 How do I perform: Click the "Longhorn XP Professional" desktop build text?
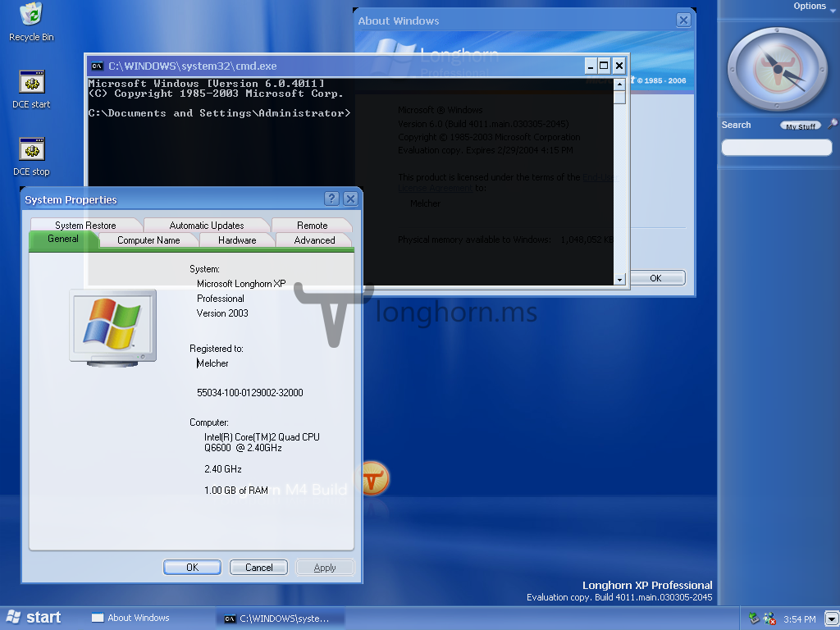tap(647, 585)
